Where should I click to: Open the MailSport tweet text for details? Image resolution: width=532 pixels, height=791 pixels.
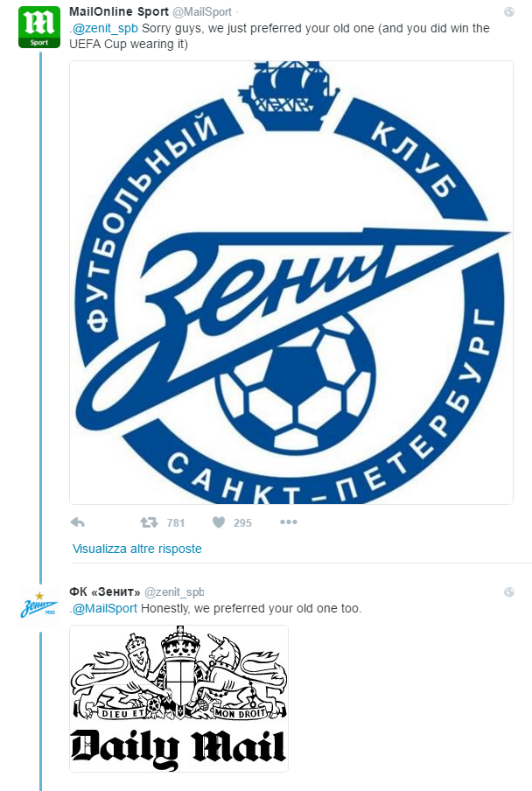coord(279,36)
